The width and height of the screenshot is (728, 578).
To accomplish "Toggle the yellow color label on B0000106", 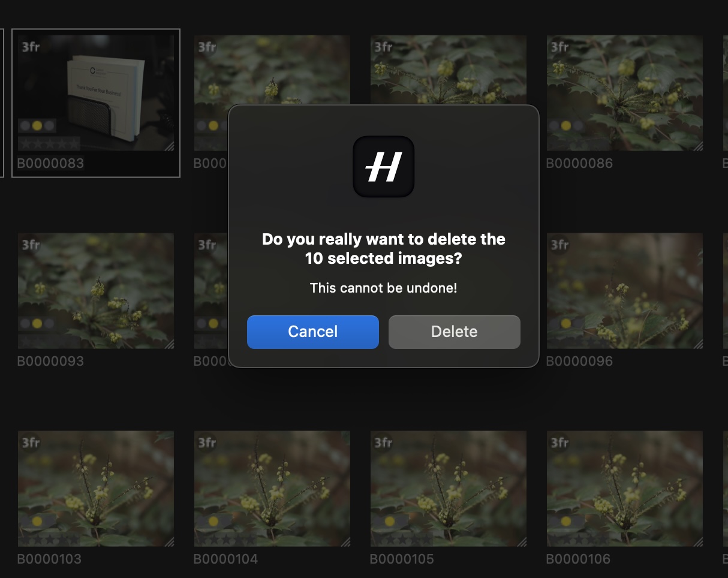I will point(566,522).
